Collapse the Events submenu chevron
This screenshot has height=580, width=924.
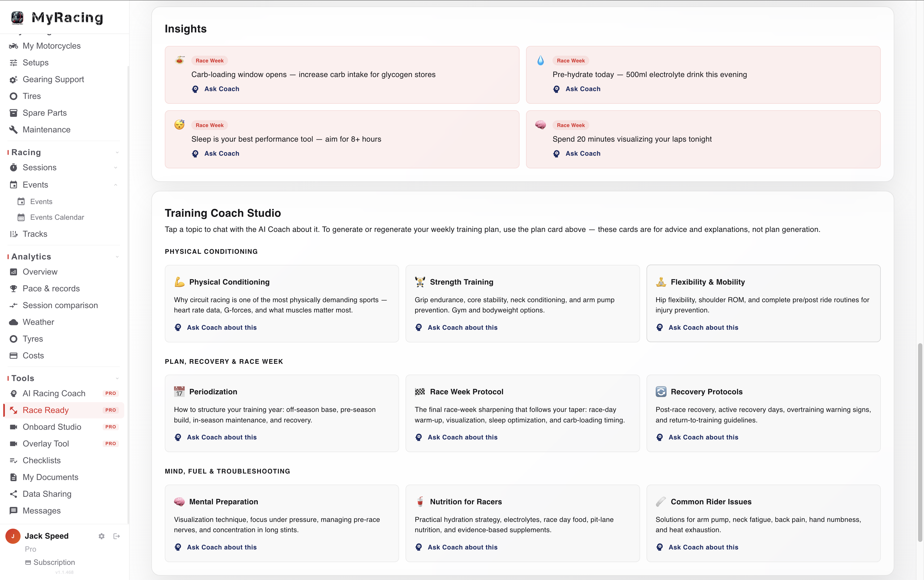pyautogui.click(x=115, y=185)
